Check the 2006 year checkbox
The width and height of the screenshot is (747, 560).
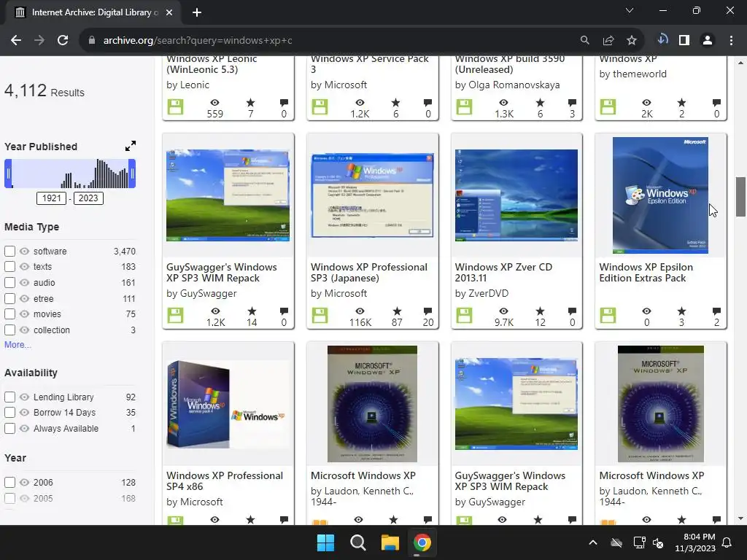pos(9,483)
